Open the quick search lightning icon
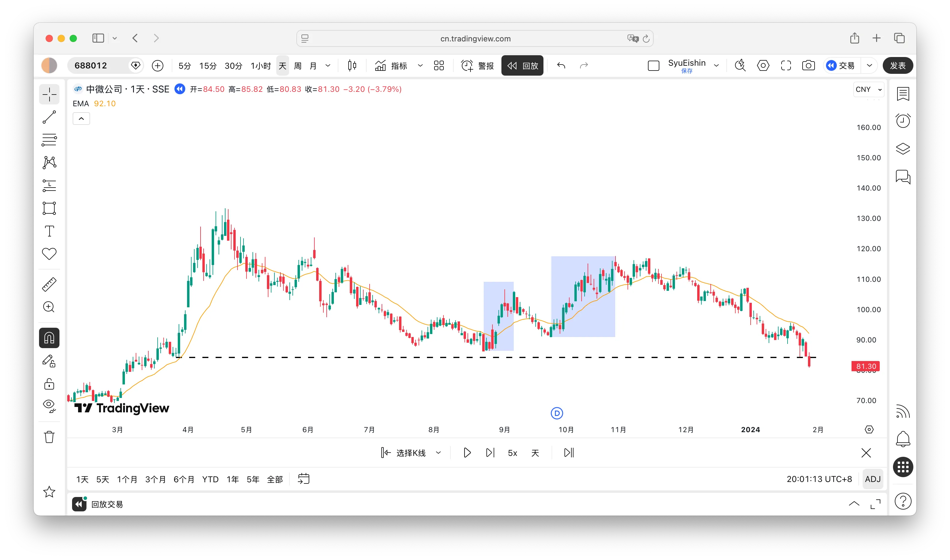Viewport: 950px width, 560px height. pyautogui.click(x=740, y=66)
